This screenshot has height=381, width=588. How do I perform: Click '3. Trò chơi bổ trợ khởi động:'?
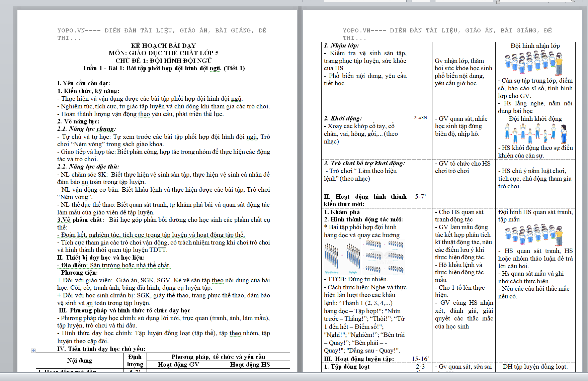point(364,163)
